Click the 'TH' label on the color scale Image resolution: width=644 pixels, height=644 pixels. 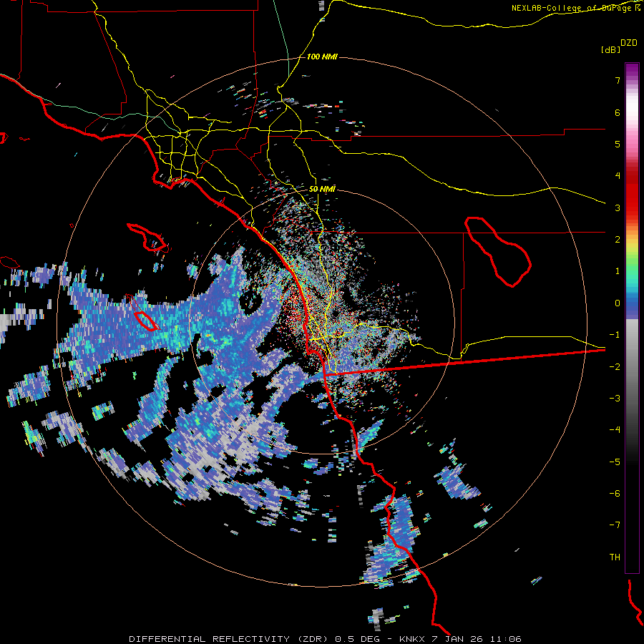[615, 557]
